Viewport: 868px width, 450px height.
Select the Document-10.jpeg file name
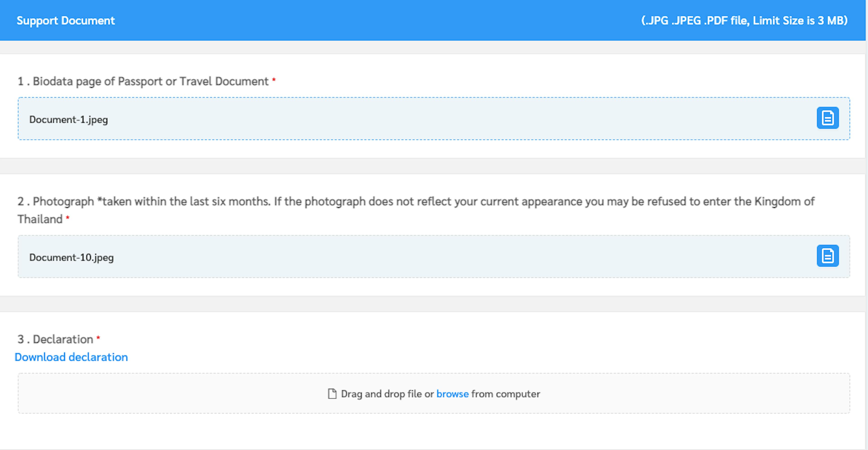click(x=71, y=257)
